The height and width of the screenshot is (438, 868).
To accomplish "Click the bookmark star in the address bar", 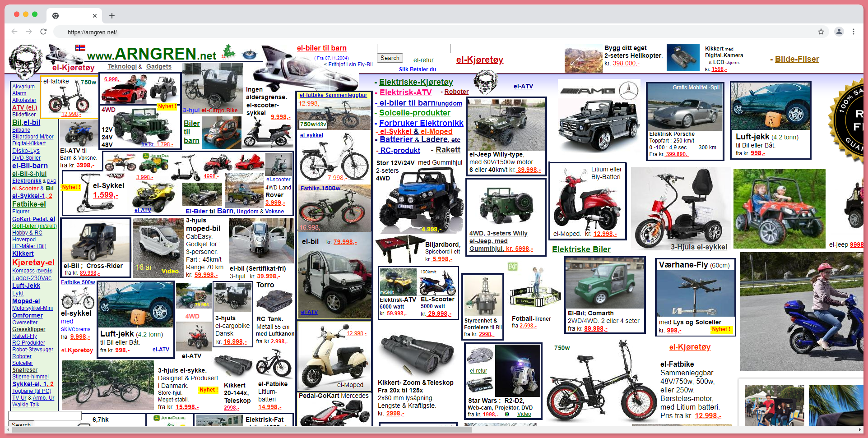I will 821,32.
